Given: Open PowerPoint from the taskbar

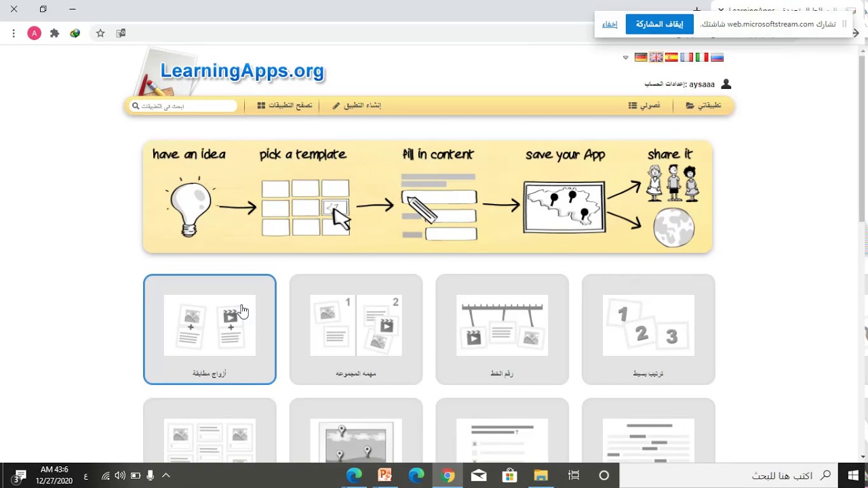Looking at the screenshot, I should click(385, 475).
